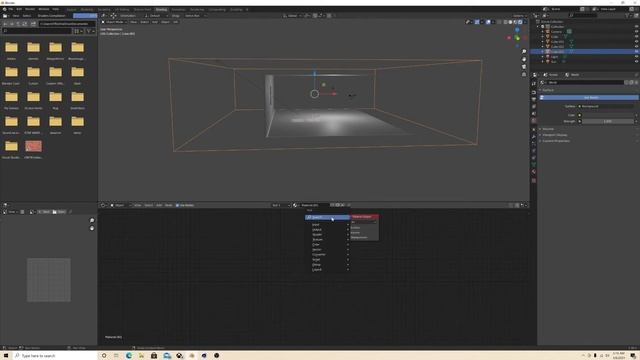Select rendered viewport shading icon
This screenshot has height=360, width=640.
pyautogui.click(x=520, y=22)
